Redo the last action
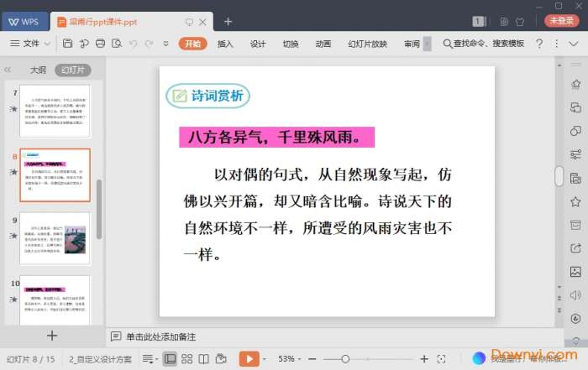588x370 pixels. tap(149, 44)
